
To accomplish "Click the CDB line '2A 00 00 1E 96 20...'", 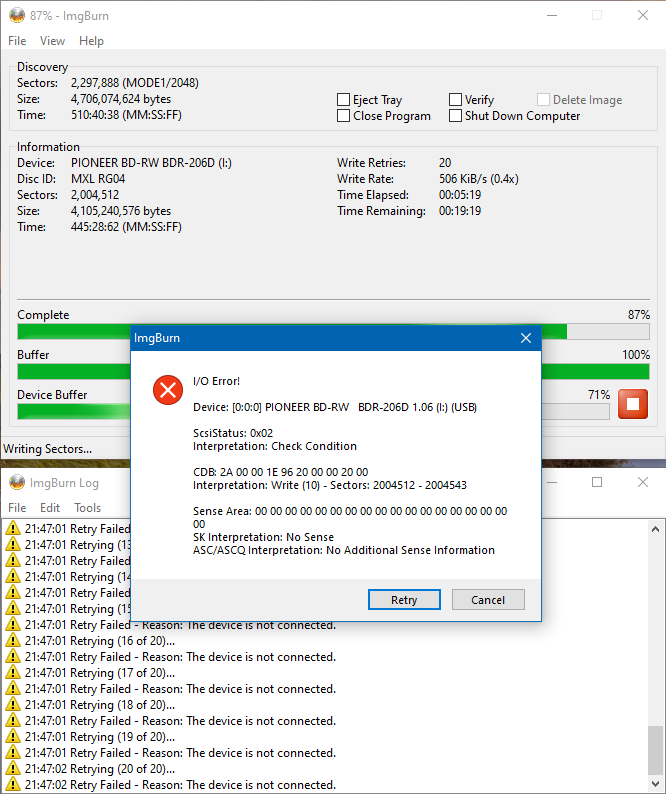I will pos(281,472).
